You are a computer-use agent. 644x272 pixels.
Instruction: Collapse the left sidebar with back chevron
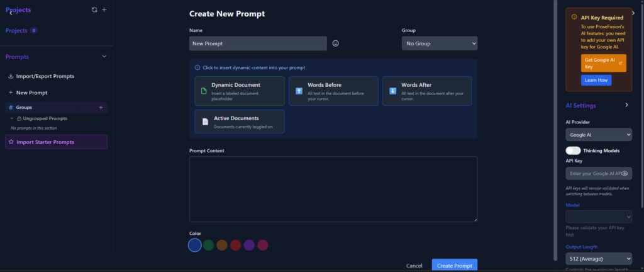[x=11, y=13]
